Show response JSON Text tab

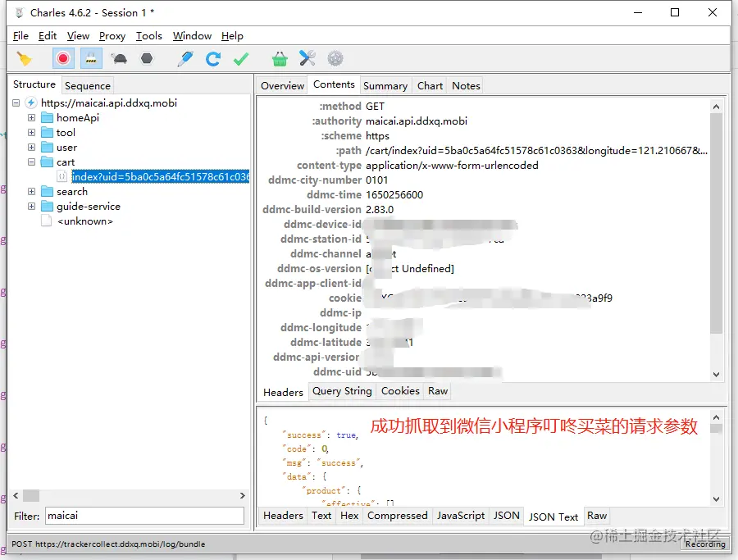point(553,517)
